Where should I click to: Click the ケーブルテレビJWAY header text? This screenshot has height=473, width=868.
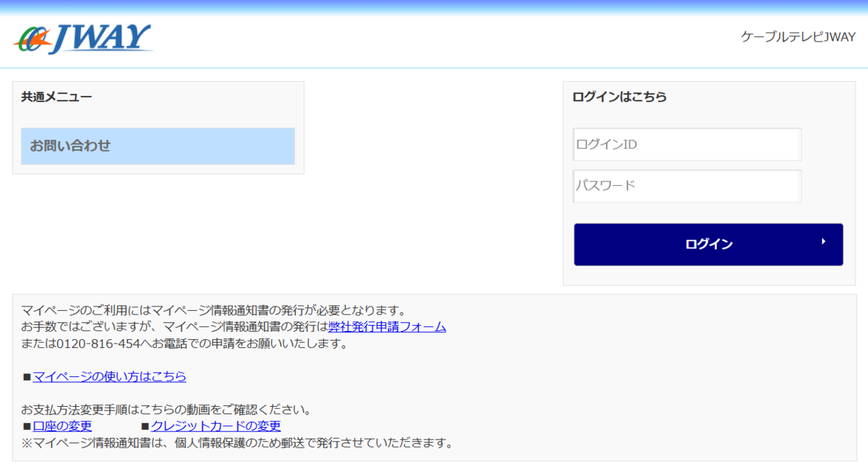(798, 37)
